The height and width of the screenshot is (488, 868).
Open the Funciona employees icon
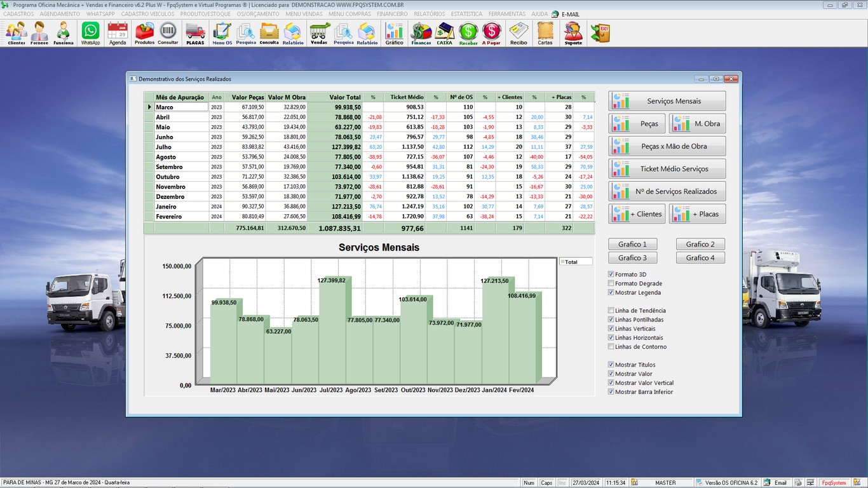click(x=63, y=33)
